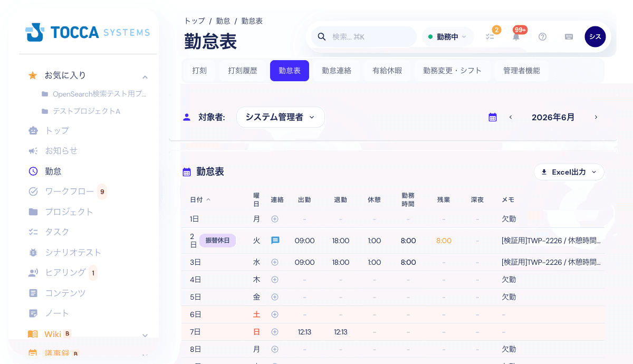Click the search field 検索... ⌘K

pos(364,37)
